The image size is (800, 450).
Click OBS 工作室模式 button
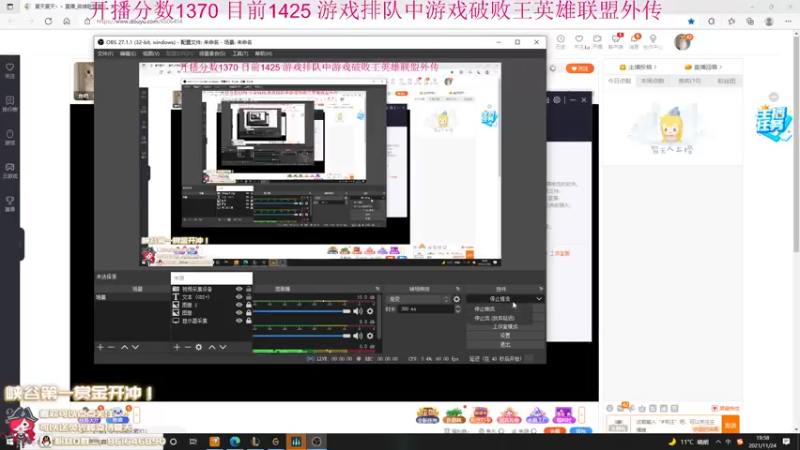505,327
